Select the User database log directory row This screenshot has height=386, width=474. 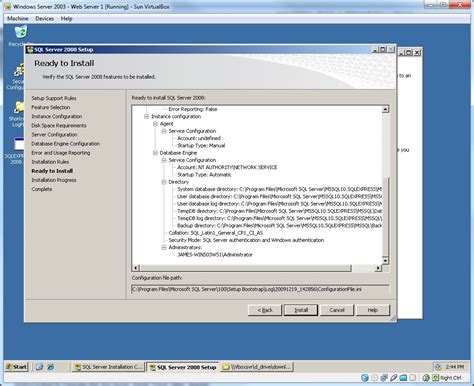(279, 204)
